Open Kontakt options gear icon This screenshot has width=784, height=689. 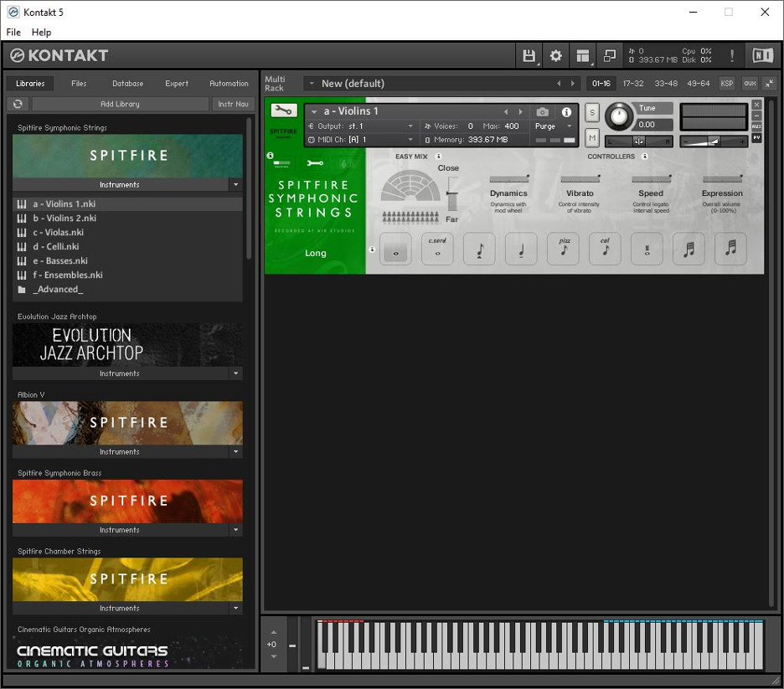555,55
